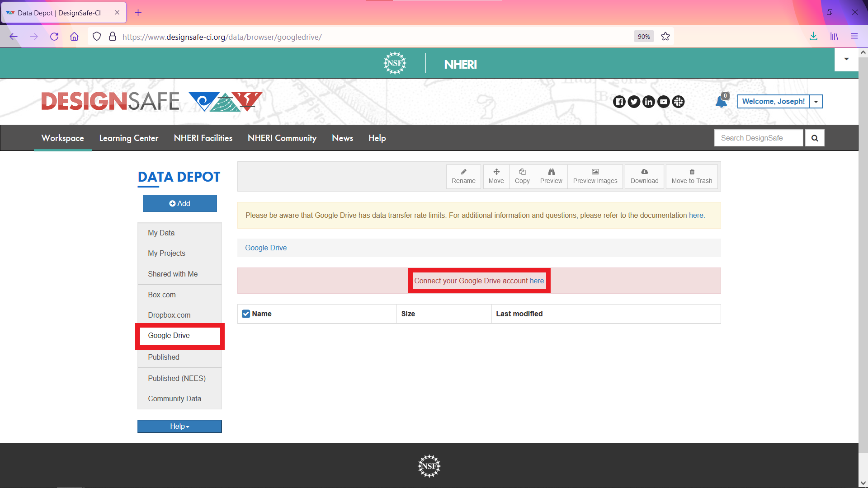Screen dimensions: 868x488
Task: Open Shared with Me in sidebar
Action: [179, 274]
